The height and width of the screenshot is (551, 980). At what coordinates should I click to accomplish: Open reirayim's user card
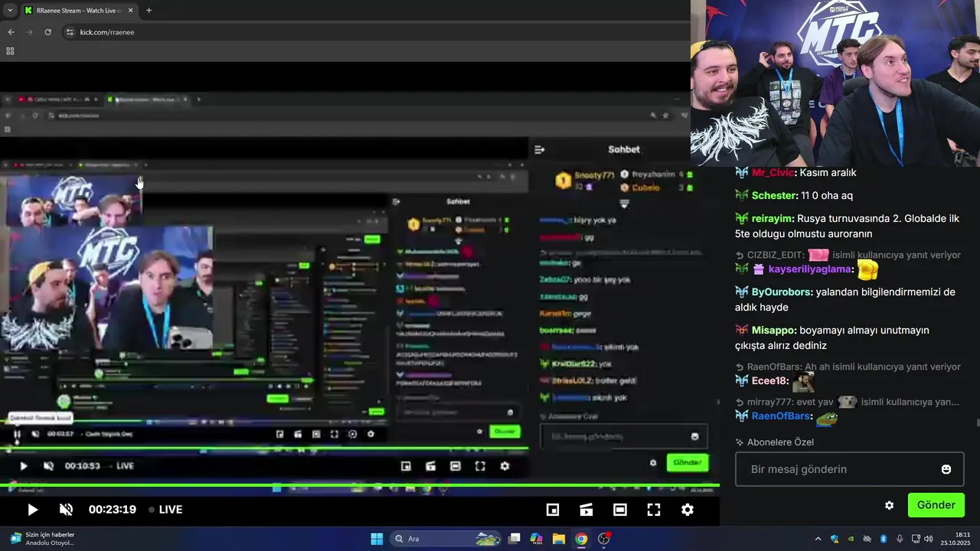(x=773, y=219)
